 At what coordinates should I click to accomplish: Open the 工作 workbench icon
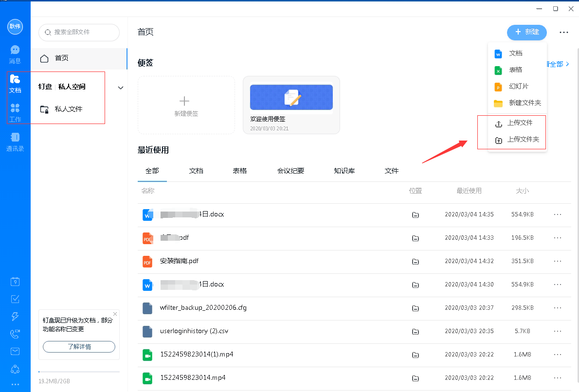click(15, 112)
